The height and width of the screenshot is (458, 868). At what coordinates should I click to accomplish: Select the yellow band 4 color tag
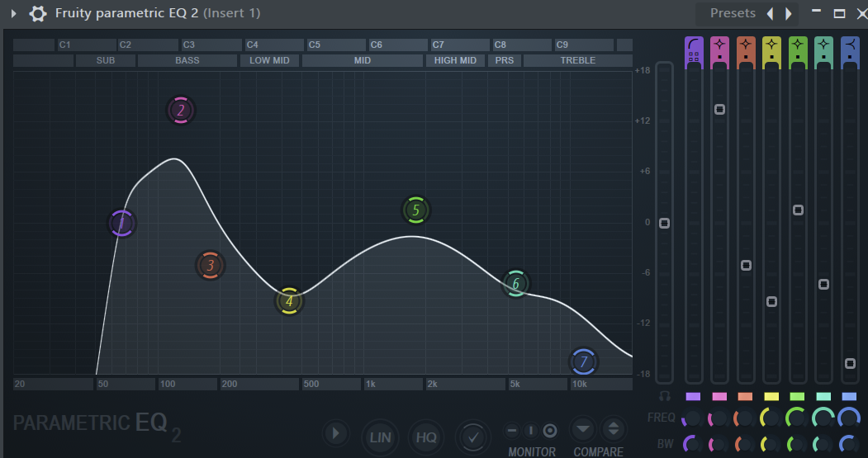coord(771,397)
